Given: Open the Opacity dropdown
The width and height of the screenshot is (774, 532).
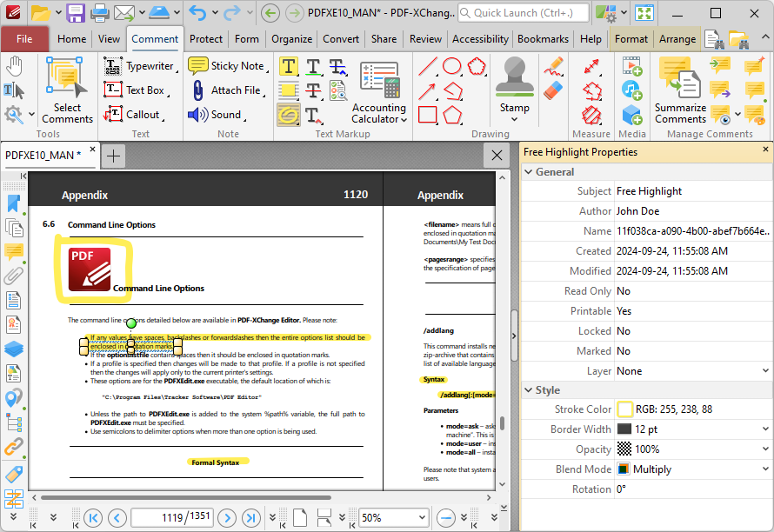Looking at the screenshot, I should click(x=765, y=449).
